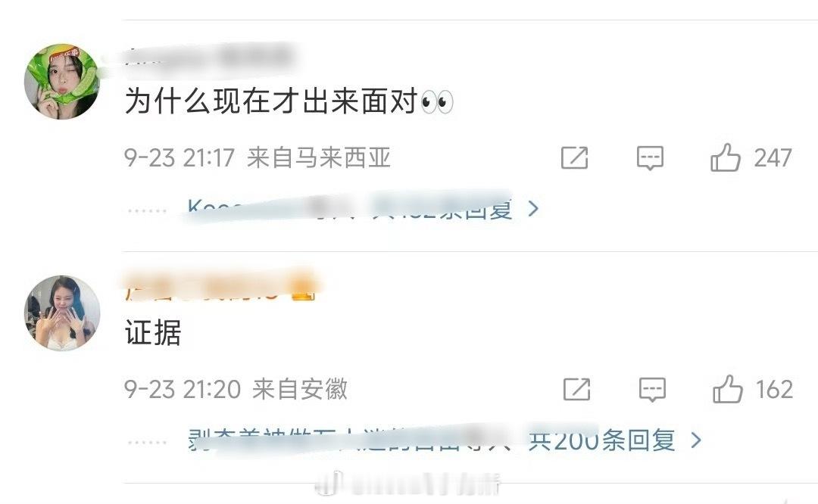818x504 pixels.
Task: Open reply box for the 来自马来西亚 comment
Action: tap(650, 157)
